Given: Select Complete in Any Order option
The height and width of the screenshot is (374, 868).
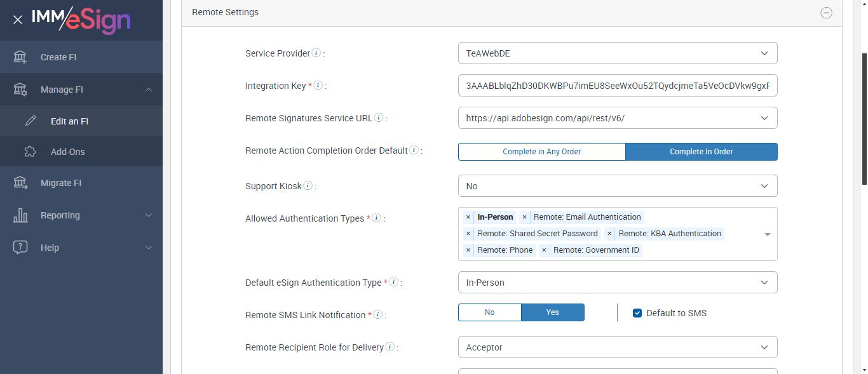Looking at the screenshot, I should point(541,152).
